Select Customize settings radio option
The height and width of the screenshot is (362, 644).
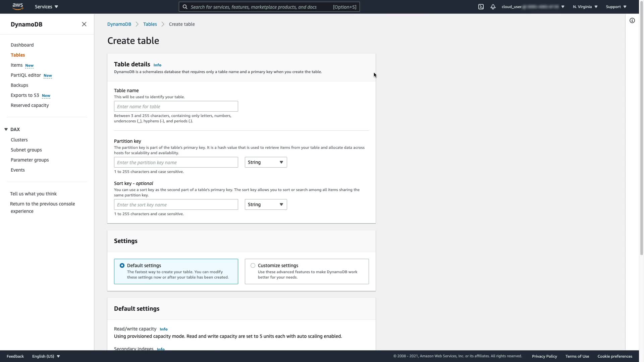point(253,265)
